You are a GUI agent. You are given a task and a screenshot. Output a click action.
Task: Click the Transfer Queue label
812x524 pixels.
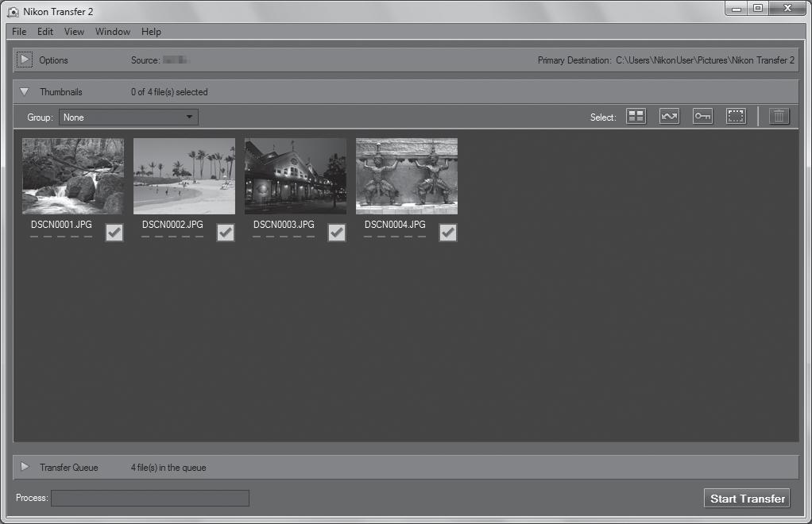pyautogui.click(x=69, y=468)
